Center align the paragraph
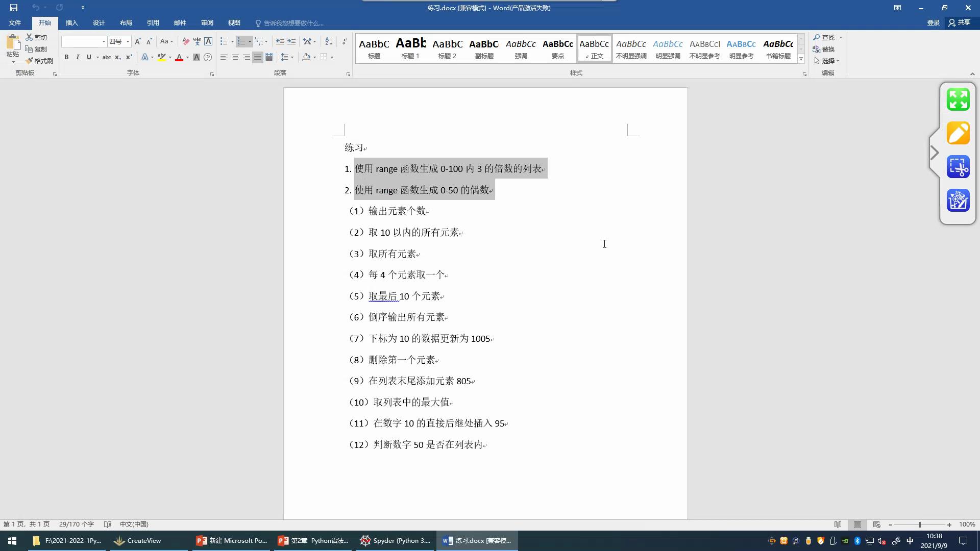 click(235, 57)
